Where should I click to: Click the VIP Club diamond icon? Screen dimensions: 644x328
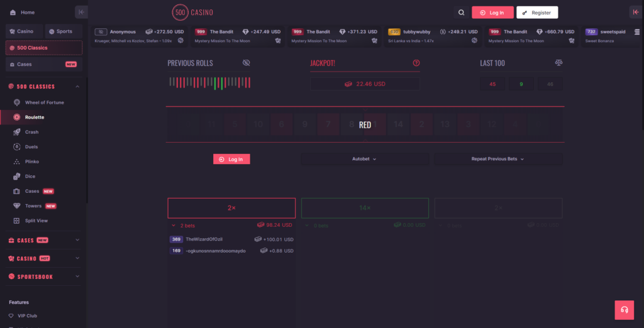[x=11, y=316]
